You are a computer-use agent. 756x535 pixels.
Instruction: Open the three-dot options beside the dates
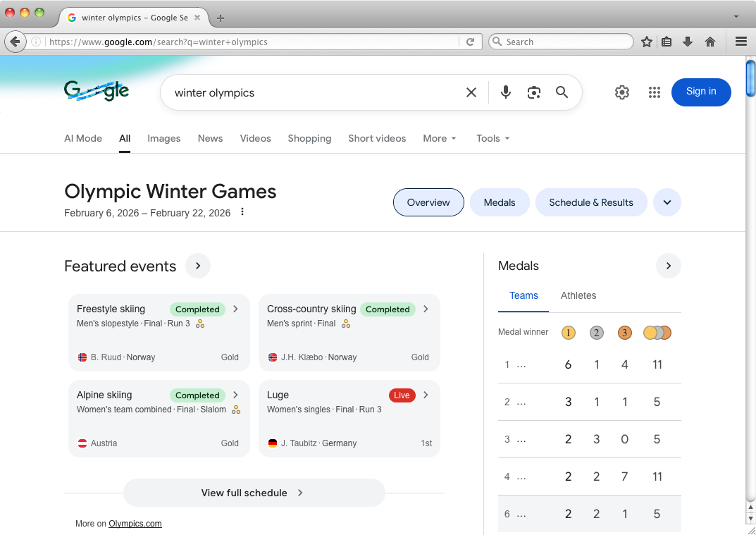click(x=242, y=211)
